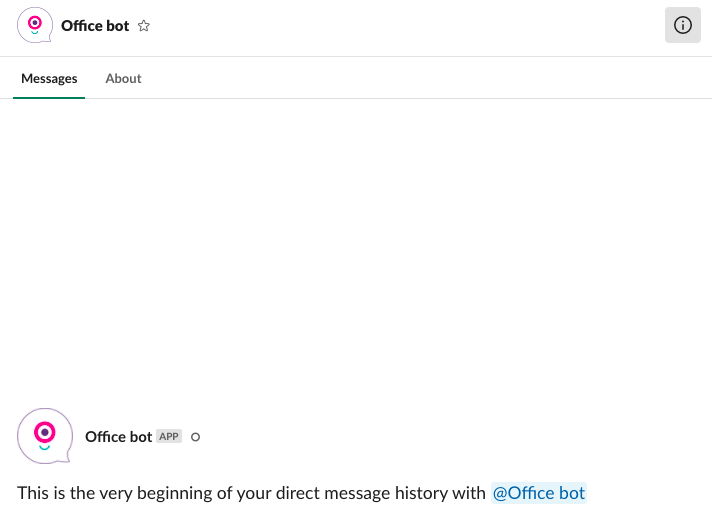Switch to the About tab
Image resolution: width=712 pixels, height=513 pixels.
click(x=124, y=79)
